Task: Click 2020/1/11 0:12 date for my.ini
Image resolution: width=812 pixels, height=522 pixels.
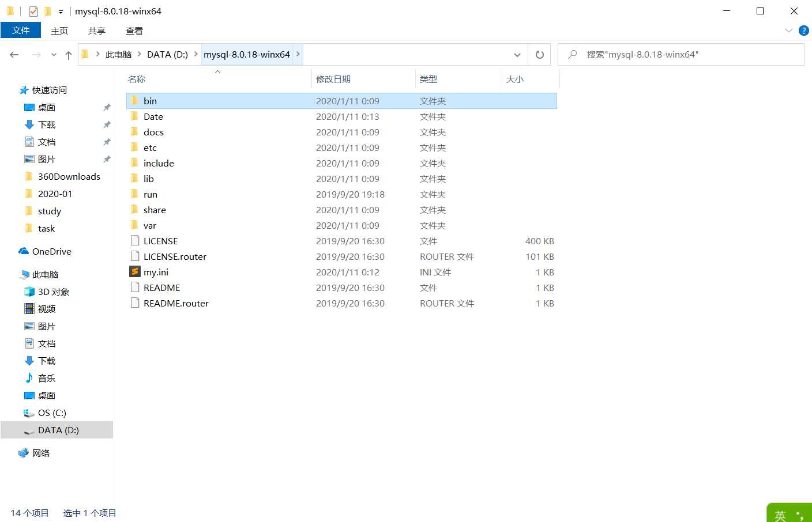Action: (x=348, y=272)
